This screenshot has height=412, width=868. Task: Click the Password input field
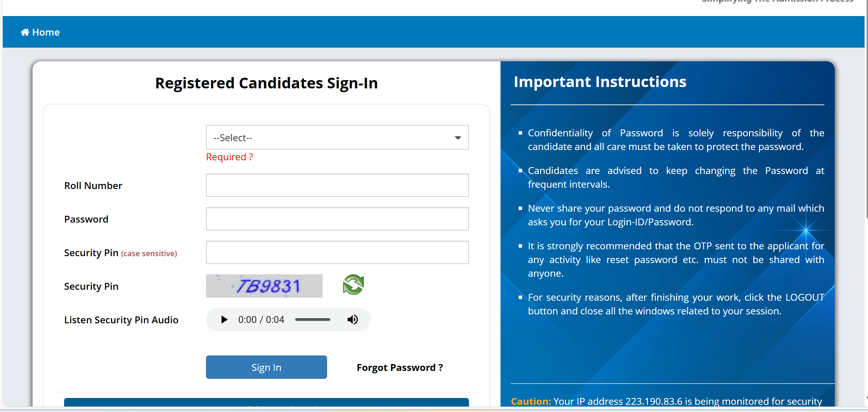[x=337, y=219]
